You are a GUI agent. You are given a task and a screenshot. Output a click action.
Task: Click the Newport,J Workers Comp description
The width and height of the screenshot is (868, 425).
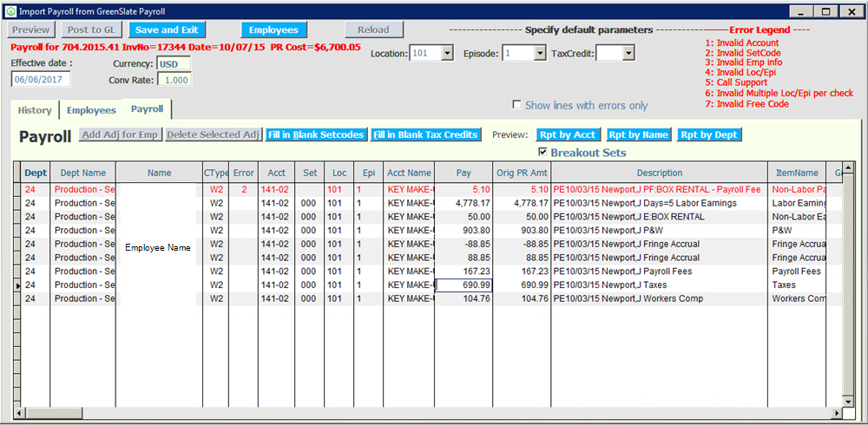tap(660, 299)
